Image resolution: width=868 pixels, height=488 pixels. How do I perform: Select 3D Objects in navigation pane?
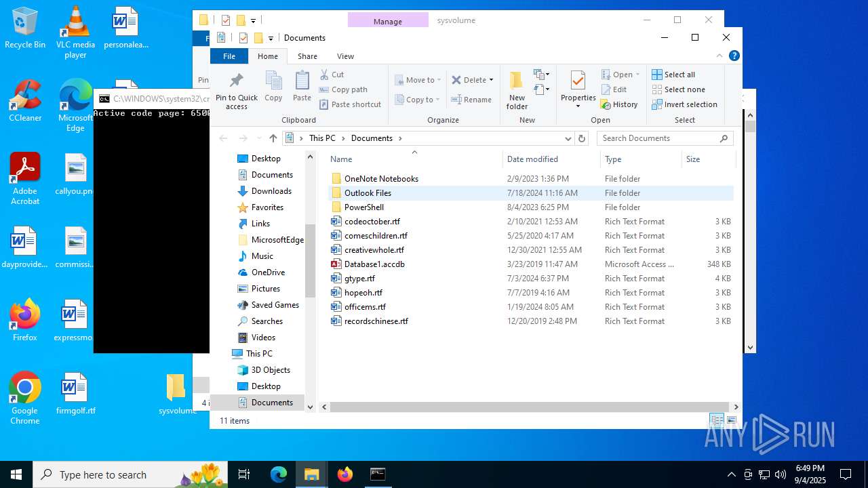tap(271, 370)
